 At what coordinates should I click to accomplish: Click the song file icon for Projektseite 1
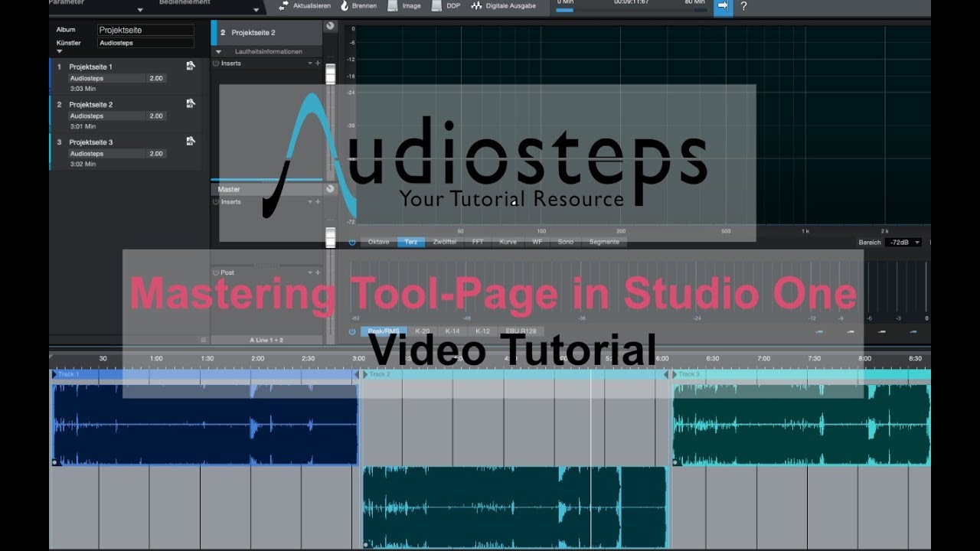click(191, 67)
